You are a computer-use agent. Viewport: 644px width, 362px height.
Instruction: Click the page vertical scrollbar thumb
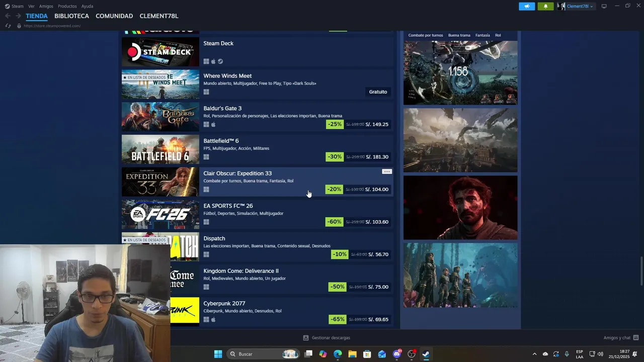tap(641, 271)
